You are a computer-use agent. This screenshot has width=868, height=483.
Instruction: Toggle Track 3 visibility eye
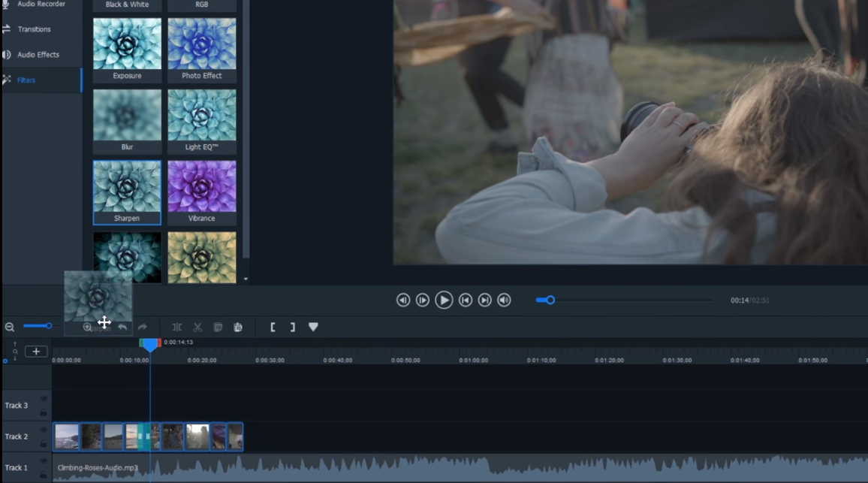[44, 399]
